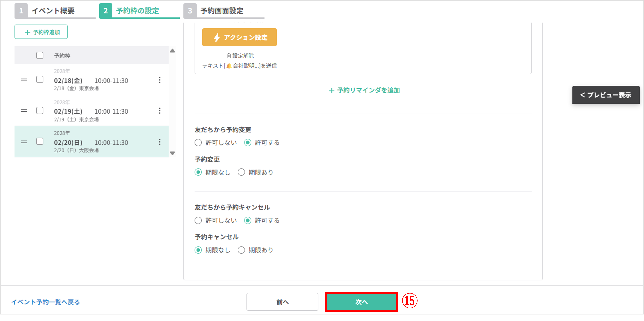
Task: Click the 次へ button
Action: point(361,302)
